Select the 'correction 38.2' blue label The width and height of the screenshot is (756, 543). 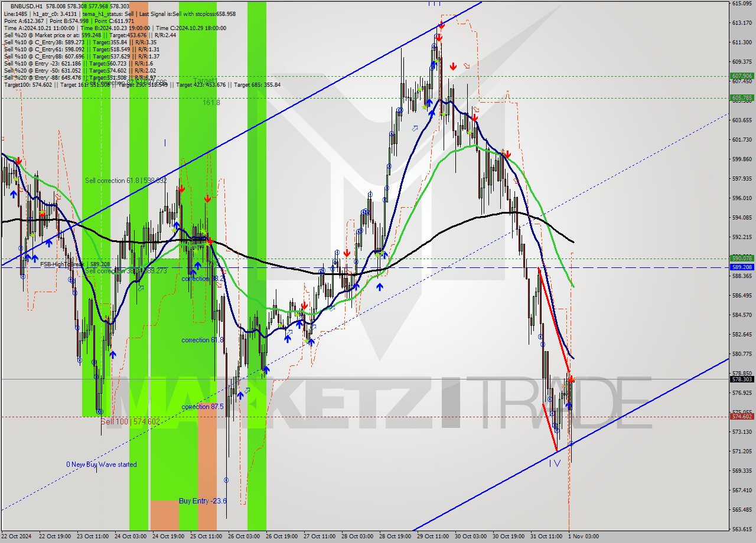pos(203,278)
